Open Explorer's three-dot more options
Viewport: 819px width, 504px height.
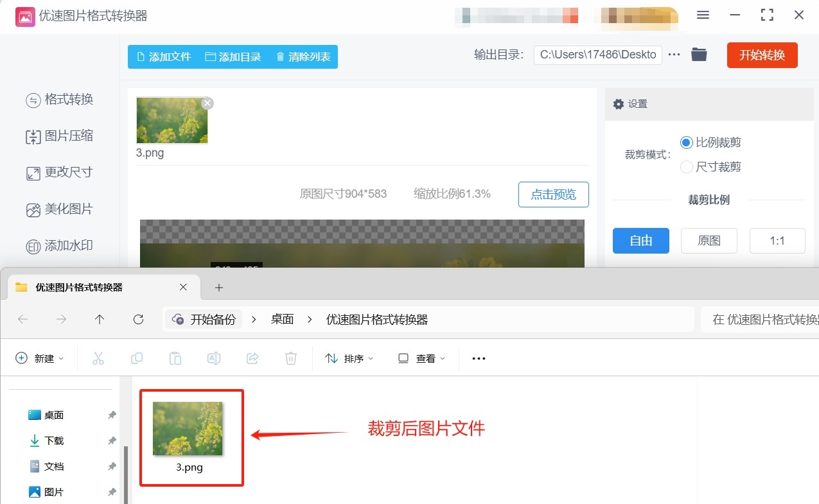pyautogui.click(x=479, y=358)
